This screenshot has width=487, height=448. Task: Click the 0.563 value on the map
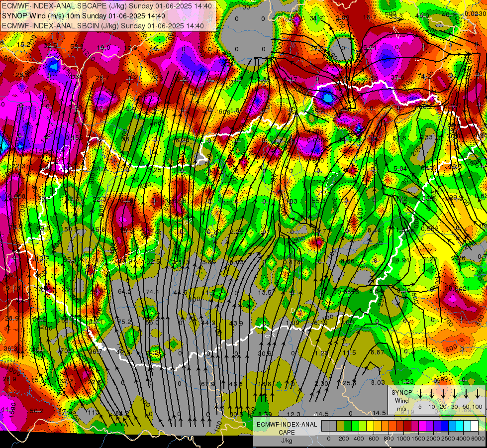pos(430,229)
